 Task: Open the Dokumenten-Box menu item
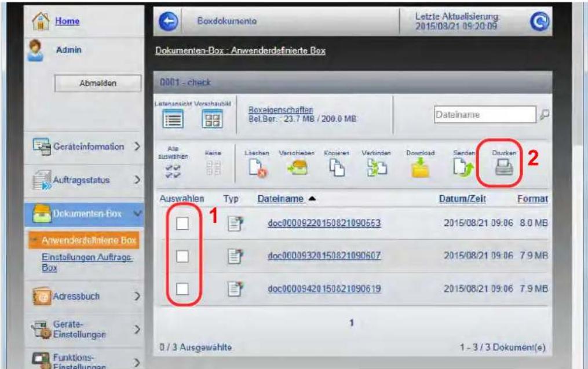[85, 213]
